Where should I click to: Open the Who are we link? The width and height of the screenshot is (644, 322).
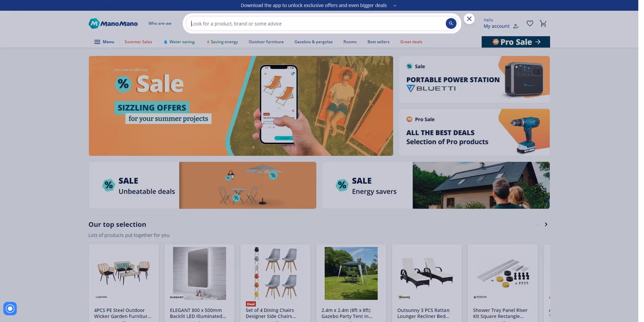tap(160, 23)
